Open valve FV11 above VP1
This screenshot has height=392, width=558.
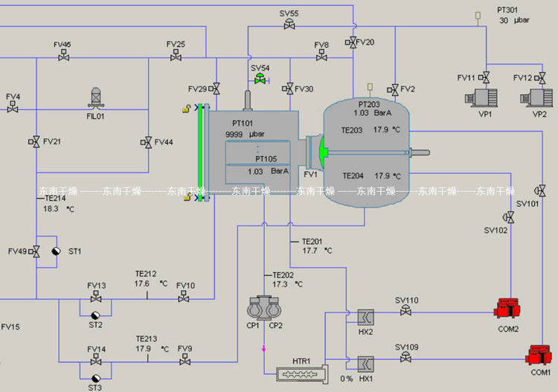point(486,77)
